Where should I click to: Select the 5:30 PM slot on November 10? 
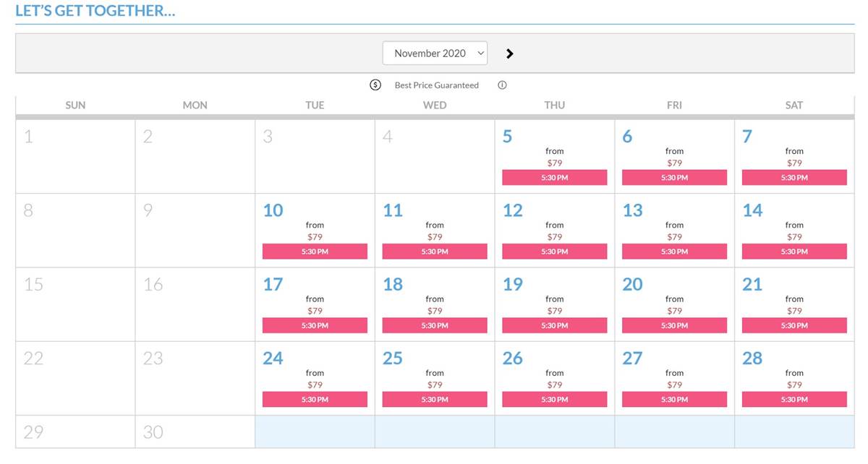[x=315, y=252]
